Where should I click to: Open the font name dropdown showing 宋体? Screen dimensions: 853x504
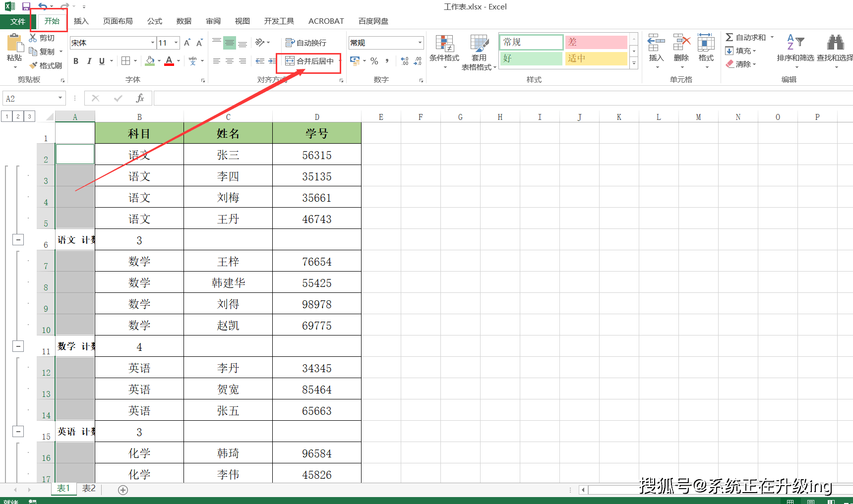click(153, 43)
